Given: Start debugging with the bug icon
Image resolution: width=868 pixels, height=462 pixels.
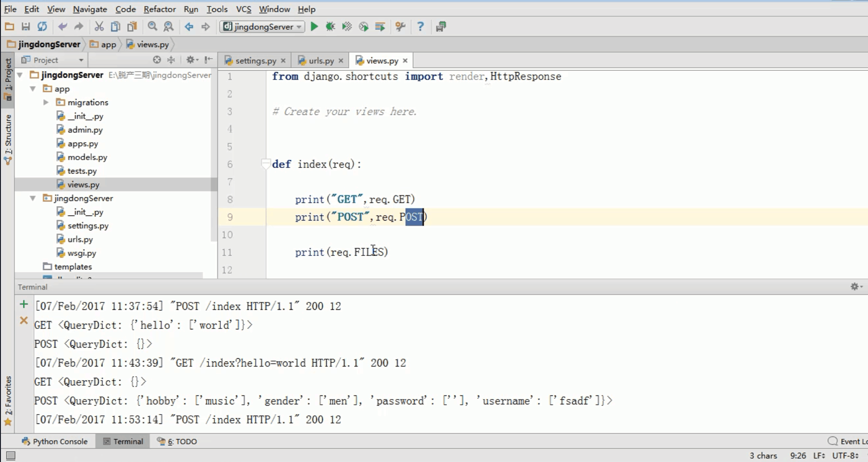Looking at the screenshot, I should 330,27.
